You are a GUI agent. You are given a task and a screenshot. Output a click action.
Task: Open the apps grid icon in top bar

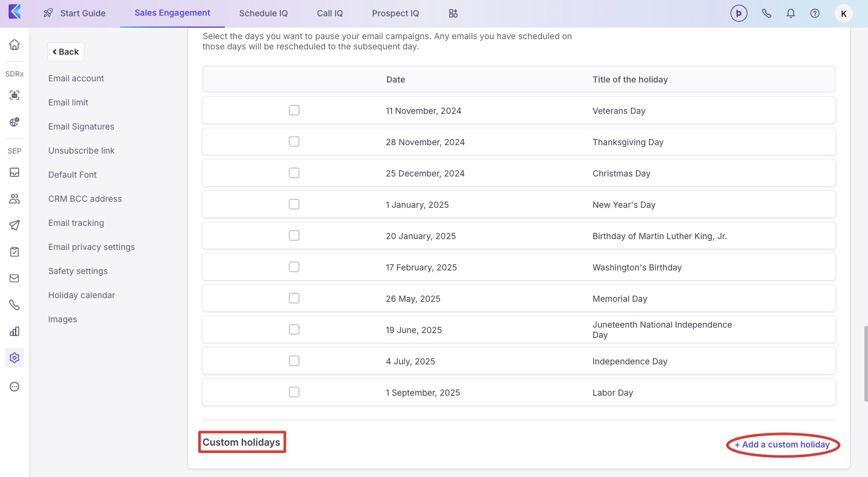point(453,13)
